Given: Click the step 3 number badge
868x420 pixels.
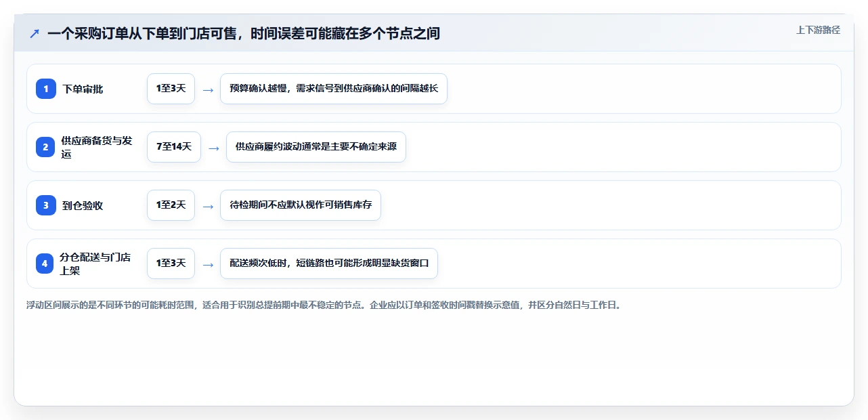Looking at the screenshot, I should click(46, 205).
